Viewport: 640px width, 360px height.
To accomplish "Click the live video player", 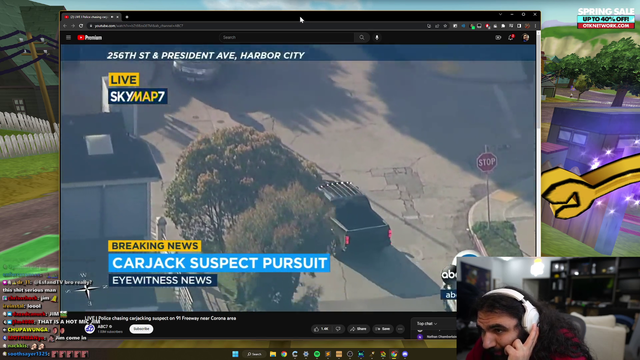I will coord(298,178).
